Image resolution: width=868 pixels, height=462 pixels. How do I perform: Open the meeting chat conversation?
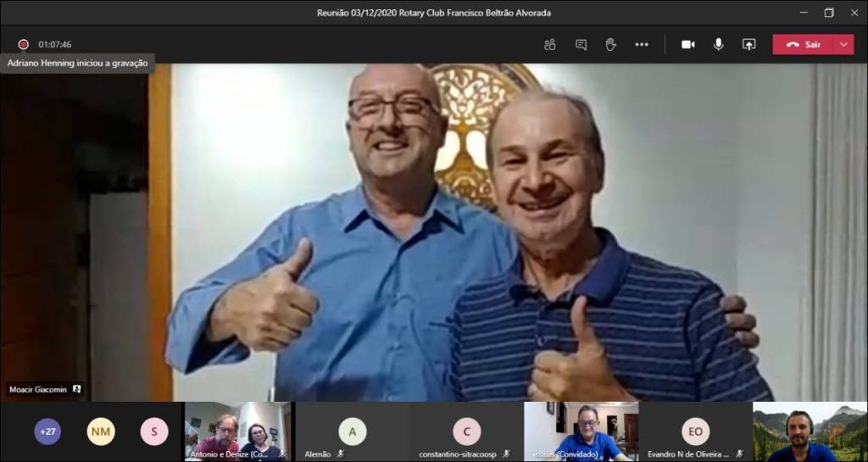(x=581, y=45)
